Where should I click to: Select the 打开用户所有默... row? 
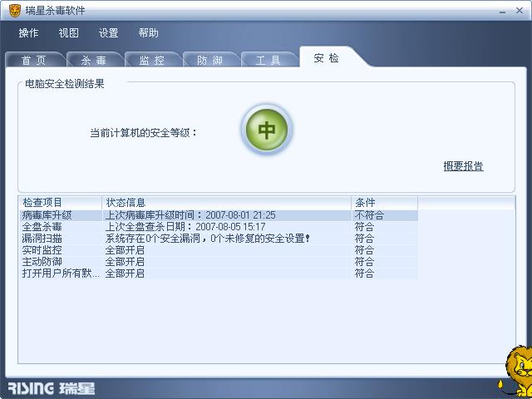[x=219, y=273]
